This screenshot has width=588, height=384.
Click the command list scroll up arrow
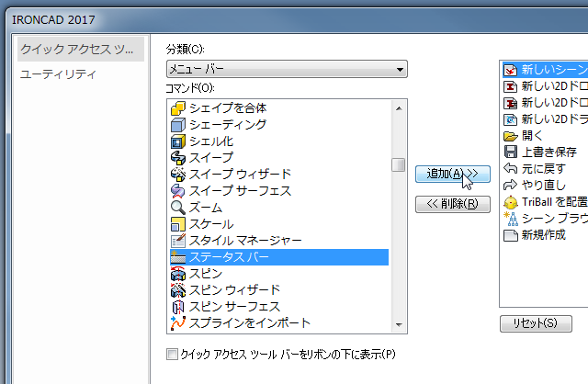click(x=399, y=108)
